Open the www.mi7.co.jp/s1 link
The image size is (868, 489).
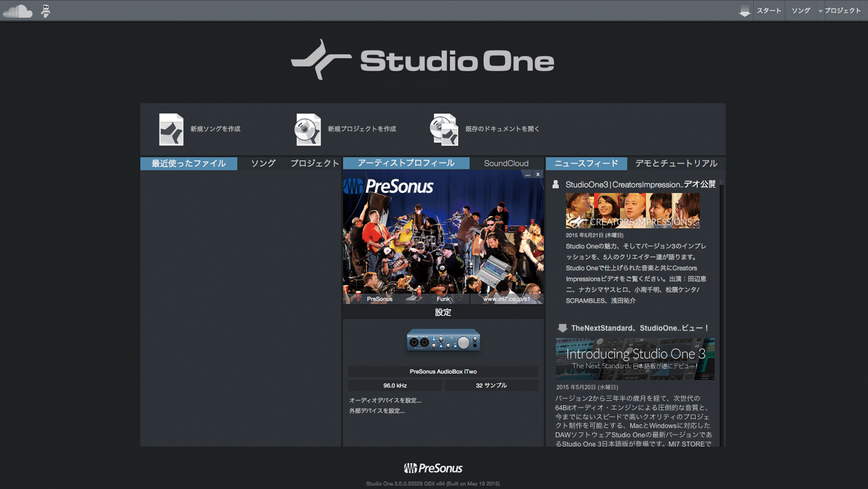click(507, 299)
